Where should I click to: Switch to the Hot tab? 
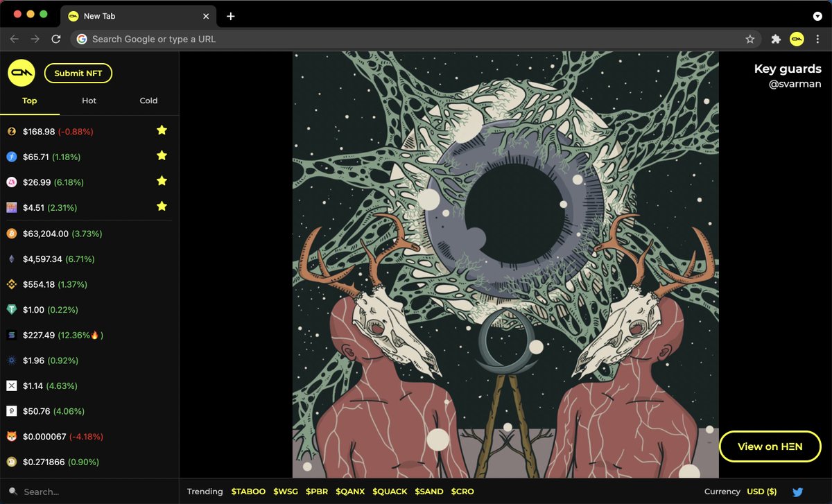click(x=89, y=101)
